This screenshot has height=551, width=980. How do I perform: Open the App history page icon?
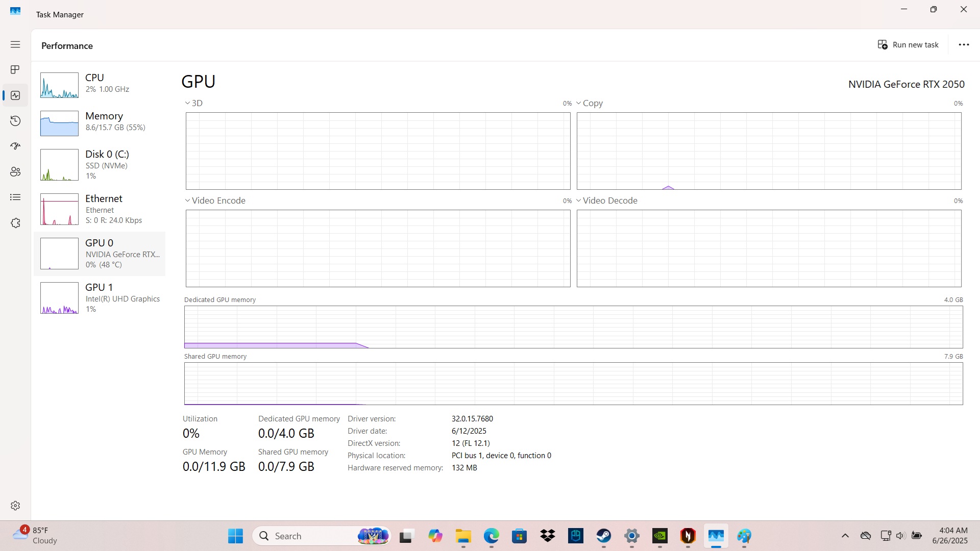(15, 121)
